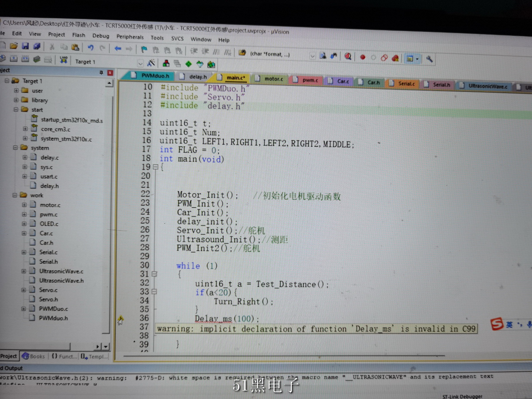Open Manage Project Items icon

166,63
